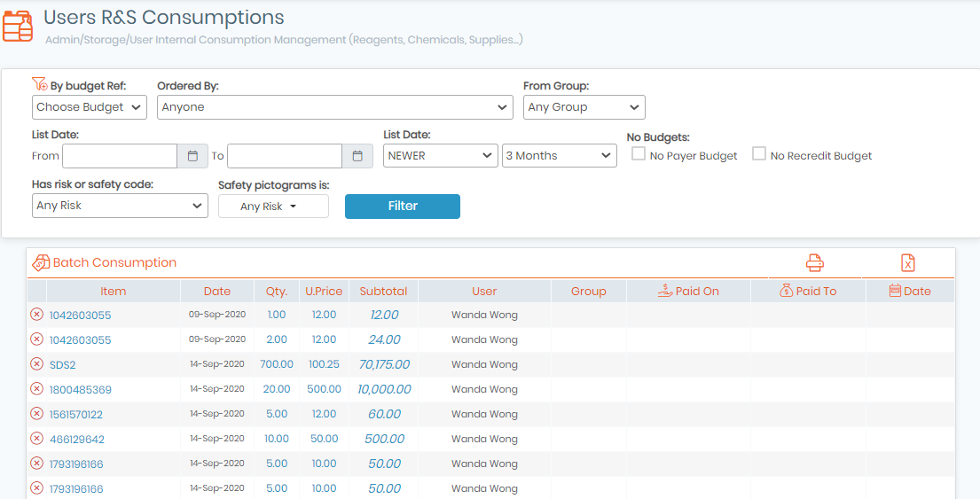Open the Choose Budget dropdown

click(90, 107)
